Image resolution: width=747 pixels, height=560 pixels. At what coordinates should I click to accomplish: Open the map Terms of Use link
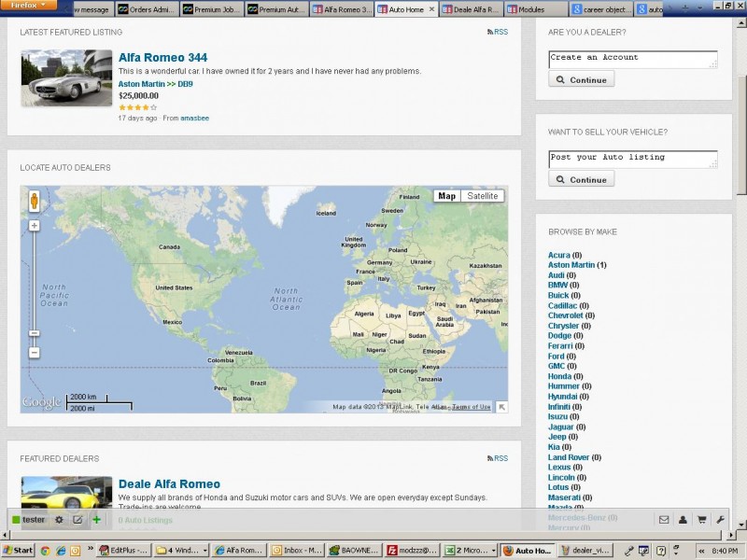(x=472, y=407)
